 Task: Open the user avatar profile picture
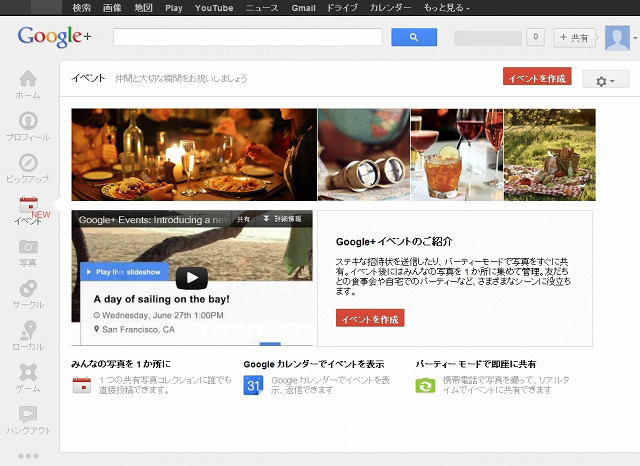[x=617, y=38]
